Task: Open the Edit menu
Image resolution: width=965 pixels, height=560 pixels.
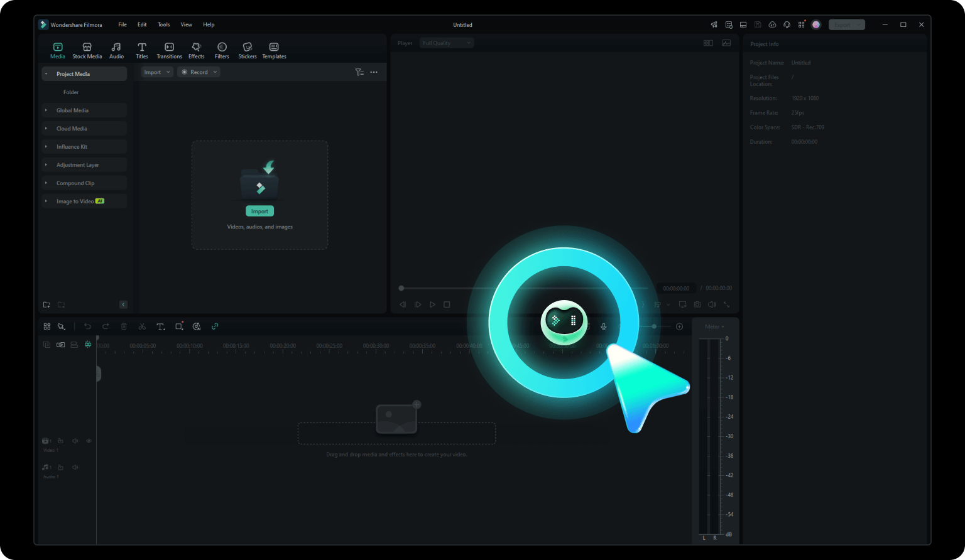Action: [x=142, y=24]
